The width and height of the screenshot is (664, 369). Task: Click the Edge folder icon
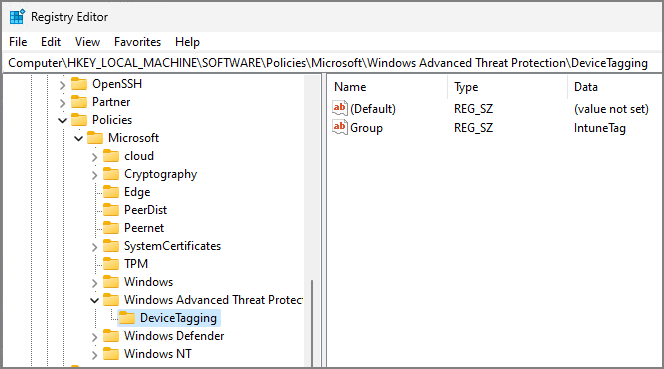[x=111, y=192]
